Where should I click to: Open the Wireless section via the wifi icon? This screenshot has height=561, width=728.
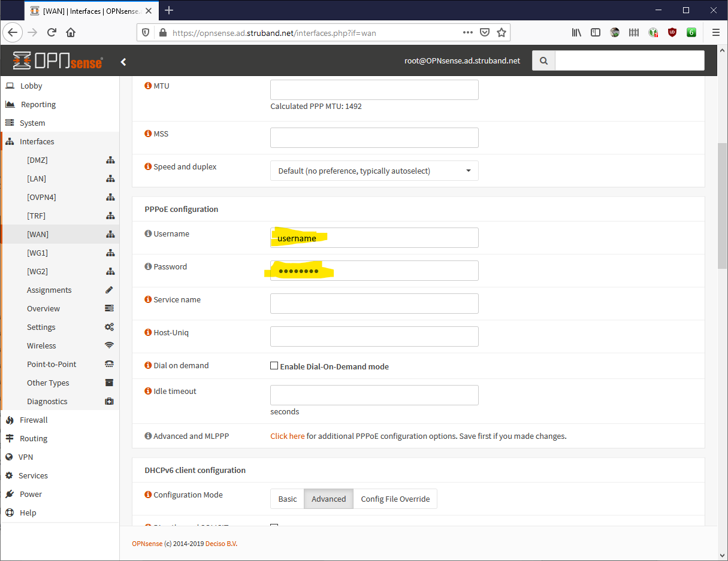[109, 345]
